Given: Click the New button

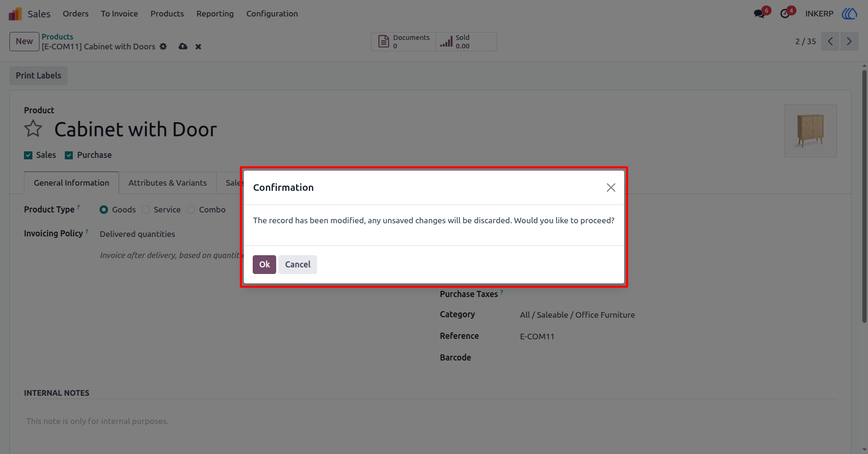Looking at the screenshot, I should point(24,41).
